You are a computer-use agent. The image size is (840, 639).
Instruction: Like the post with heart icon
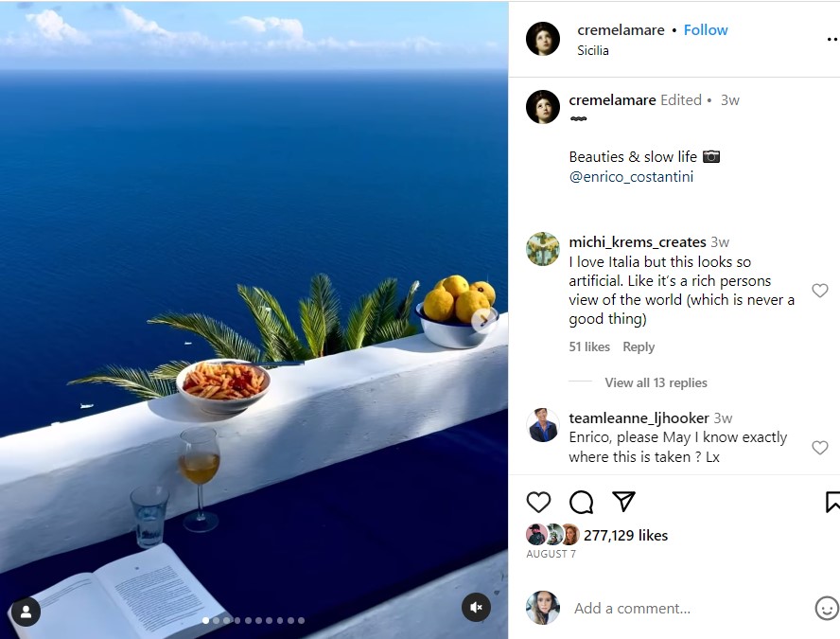pos(538,503)
